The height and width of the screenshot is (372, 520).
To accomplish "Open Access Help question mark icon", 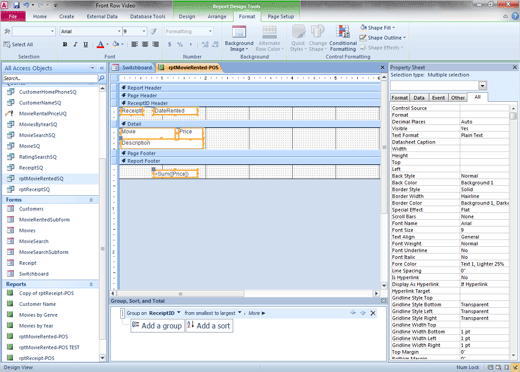I will pyautogui.click(x=515, y=16).
